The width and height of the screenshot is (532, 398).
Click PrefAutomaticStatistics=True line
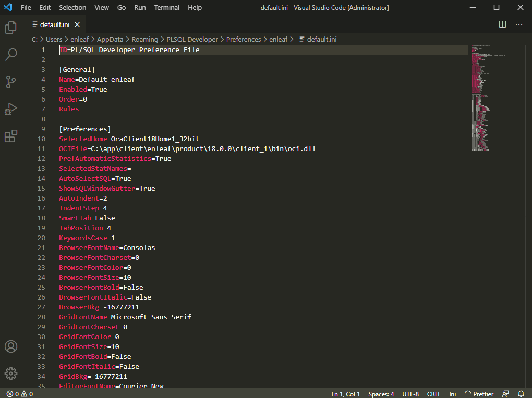click(115, 158)
